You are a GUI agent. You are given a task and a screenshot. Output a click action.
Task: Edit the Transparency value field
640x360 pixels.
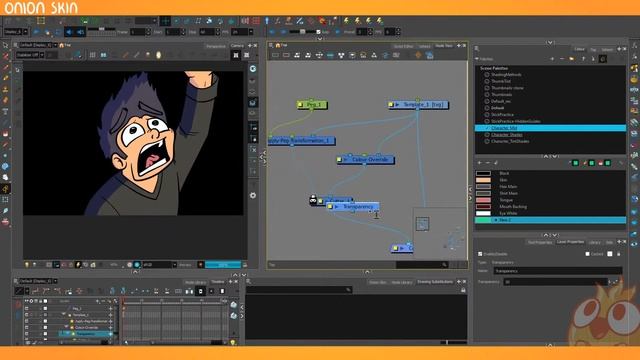point(555,282)
